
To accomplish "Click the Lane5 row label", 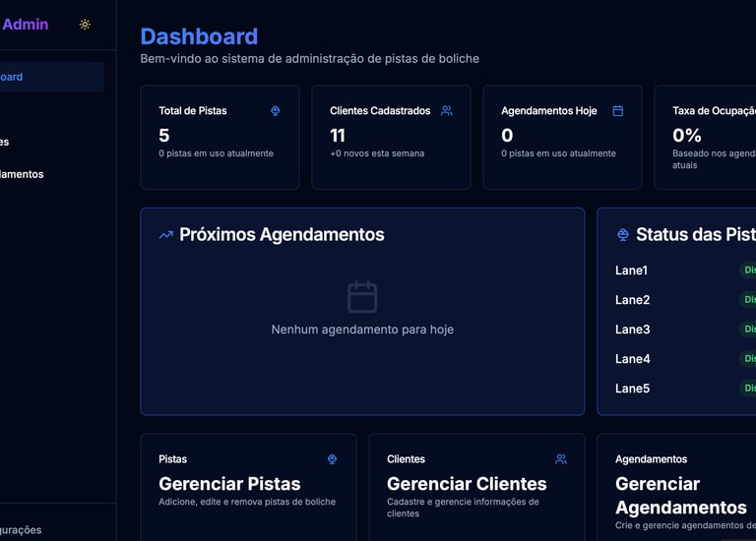I will pos(632,389).
